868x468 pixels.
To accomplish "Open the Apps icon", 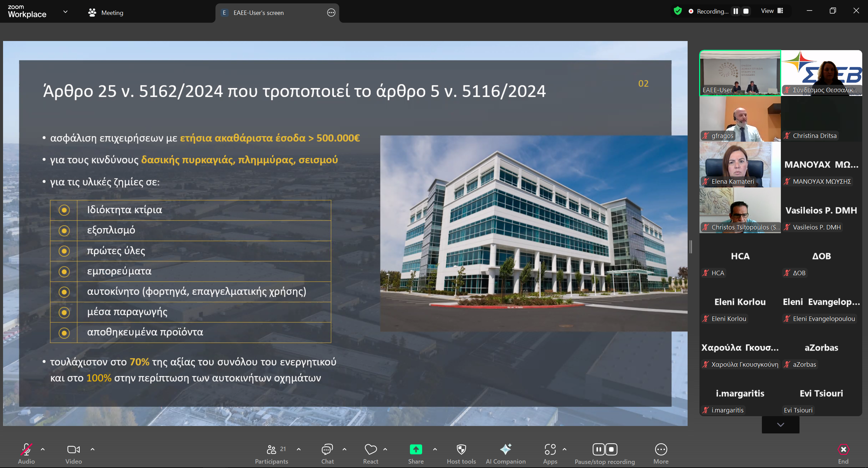I will click(x=550, y=450).
